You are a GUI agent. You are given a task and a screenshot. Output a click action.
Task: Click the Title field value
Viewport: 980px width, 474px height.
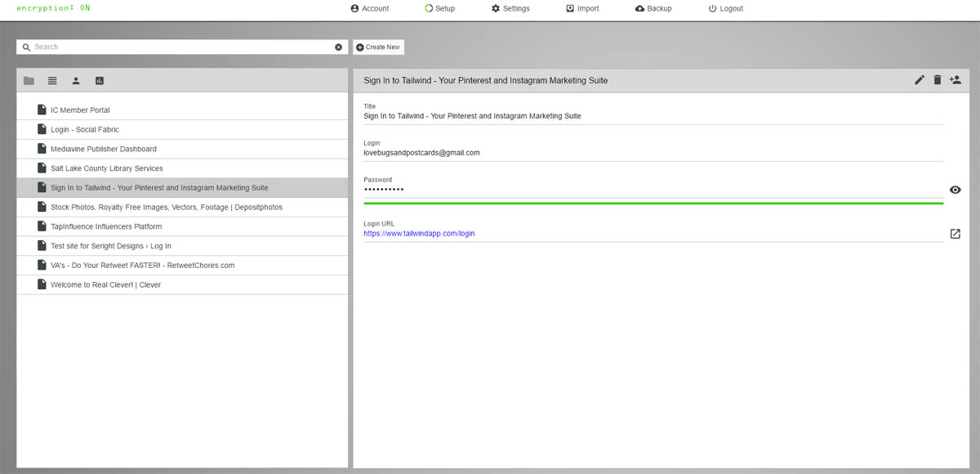tap(472, 116)
